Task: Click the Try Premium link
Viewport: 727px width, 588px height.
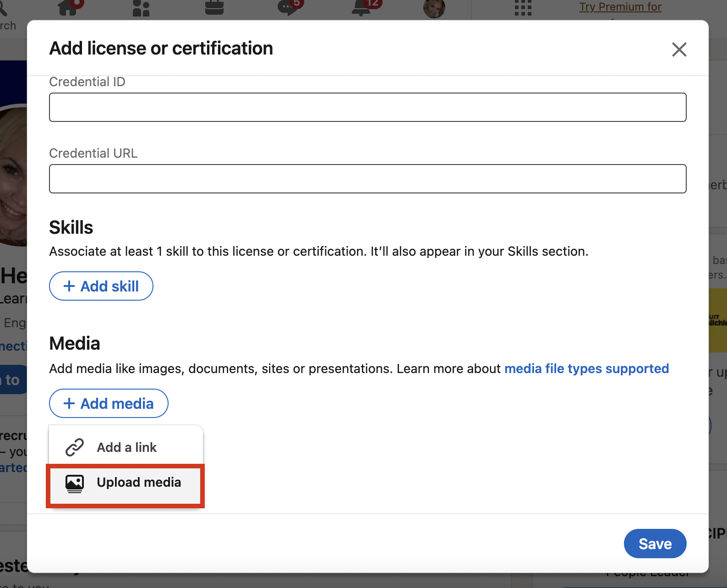Action: click(620, 7)
